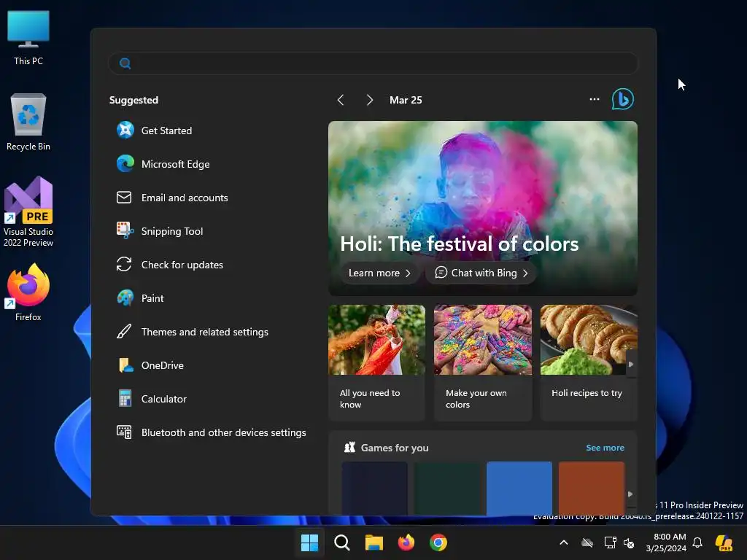Select the dark green game tile
This screenshot has width=747, height=560.
(x=447, y=488)
